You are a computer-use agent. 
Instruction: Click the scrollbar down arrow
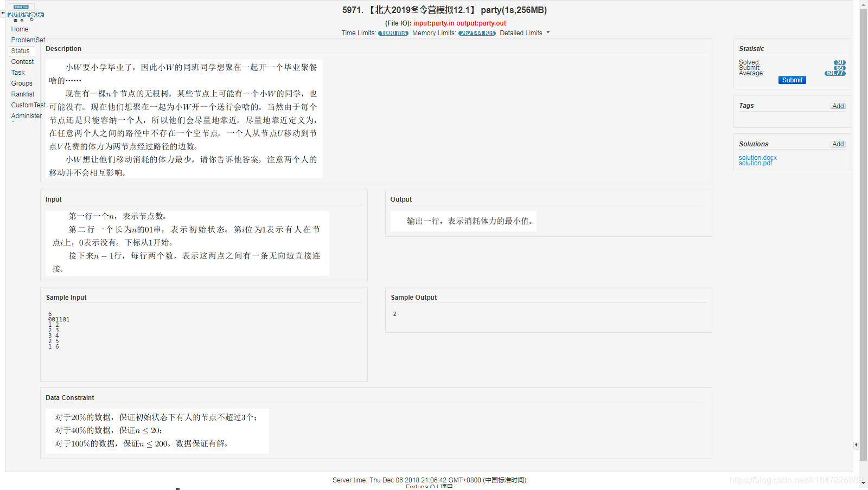click(x=863, y=483)
